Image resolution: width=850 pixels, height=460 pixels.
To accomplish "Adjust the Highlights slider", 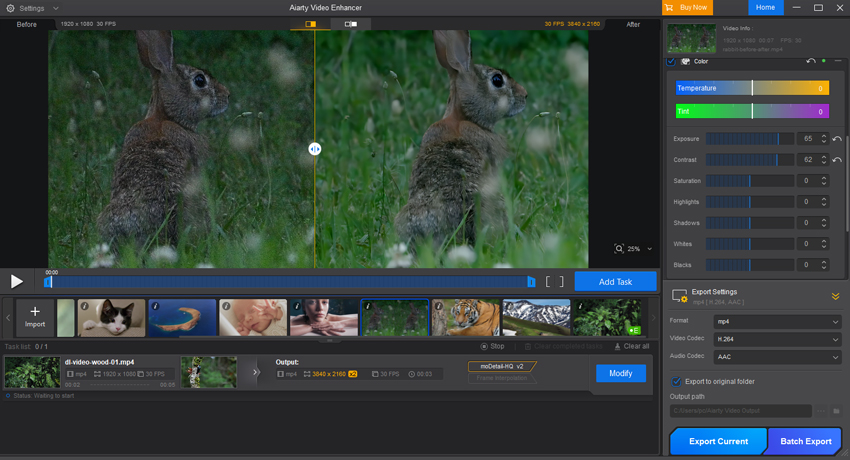I will coord(750,202).
